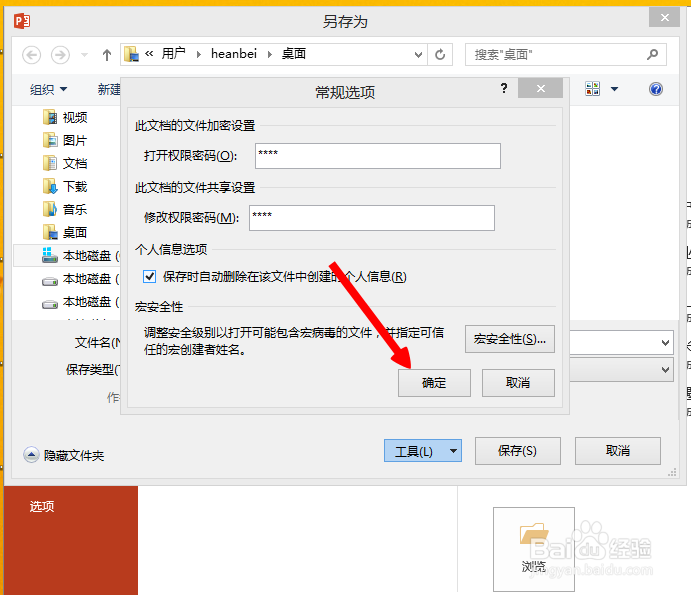The height and width of the screenshot is (595, 691).
Task: Open 选项 in PowerPoint backstage
Action: 42,506
